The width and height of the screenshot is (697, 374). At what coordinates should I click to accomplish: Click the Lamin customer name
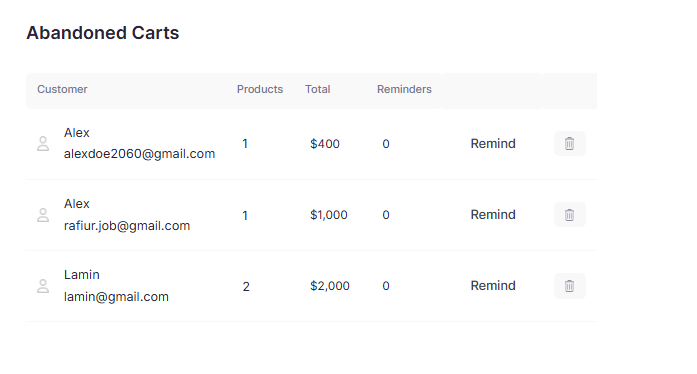tap(82, 275)
